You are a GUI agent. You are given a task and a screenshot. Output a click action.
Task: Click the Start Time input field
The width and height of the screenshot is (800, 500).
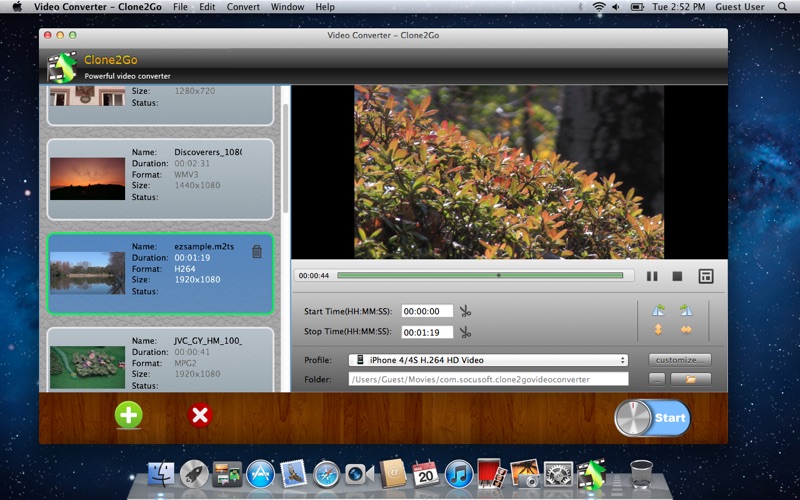(x=427, y=311)
